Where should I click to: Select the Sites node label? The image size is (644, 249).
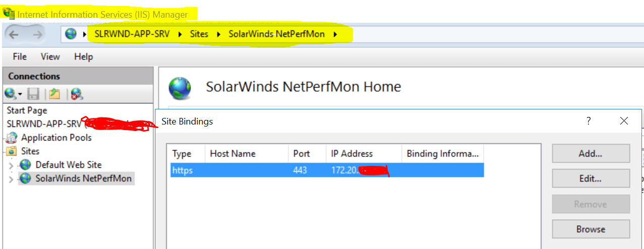click(30, 151)
